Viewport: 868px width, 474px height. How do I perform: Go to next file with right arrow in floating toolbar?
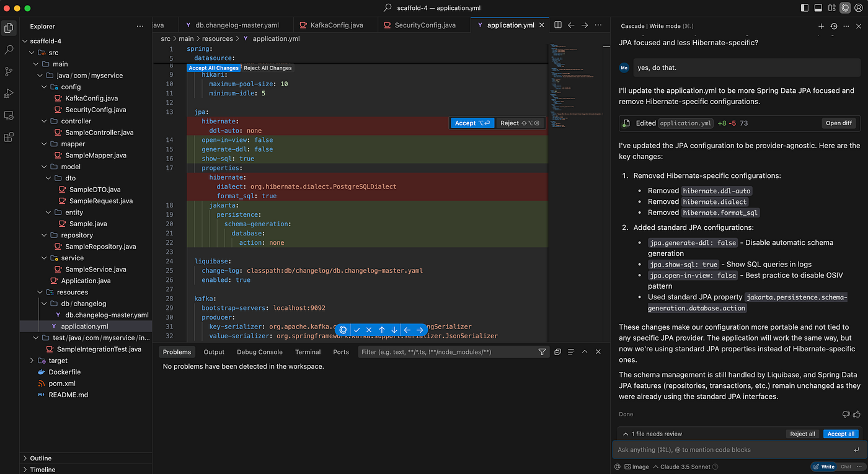point(420,330)
